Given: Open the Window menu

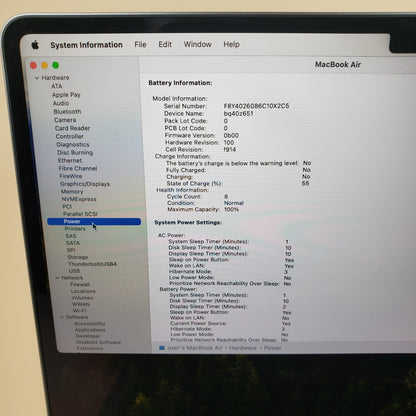Looking at the screenshot, I should point(198,44).
